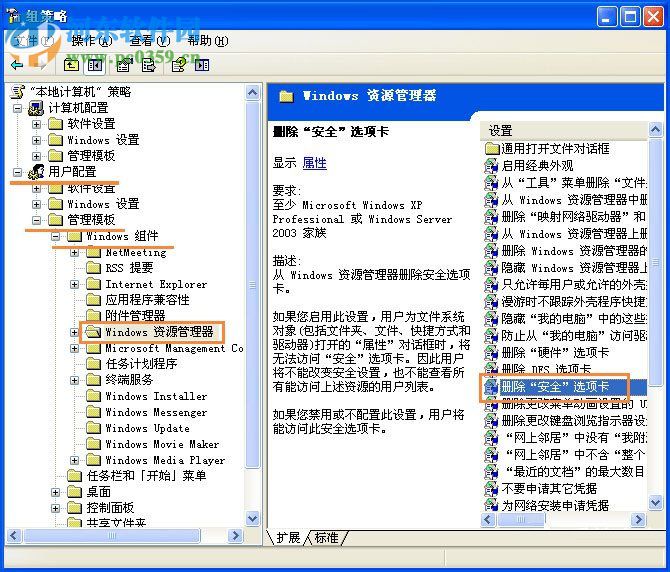
Task: Click the RSS 提要 folder icon
Action: 94,268
